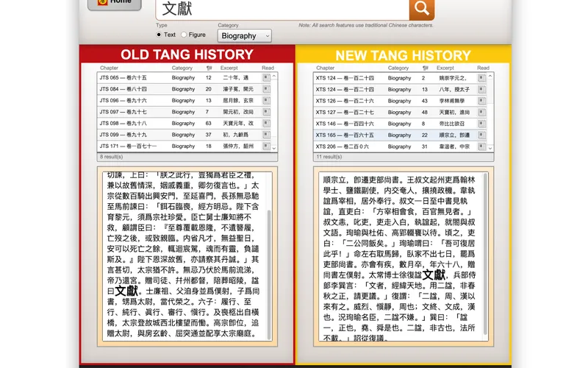The image size is (588, 368).
Task: Click the read icon for XTS 165
Action: coord(482,135)
